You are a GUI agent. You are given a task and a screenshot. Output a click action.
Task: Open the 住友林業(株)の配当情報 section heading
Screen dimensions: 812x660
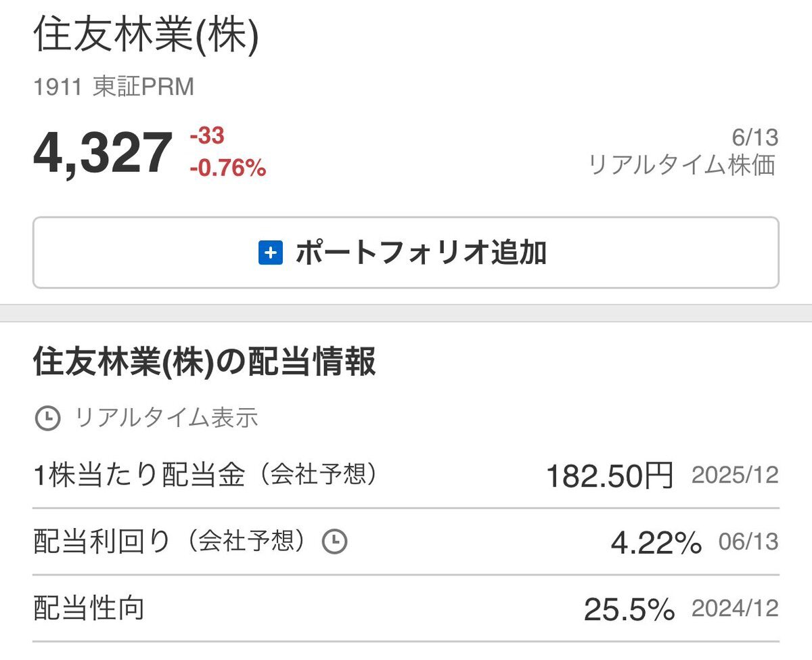(x=204, y=363)
